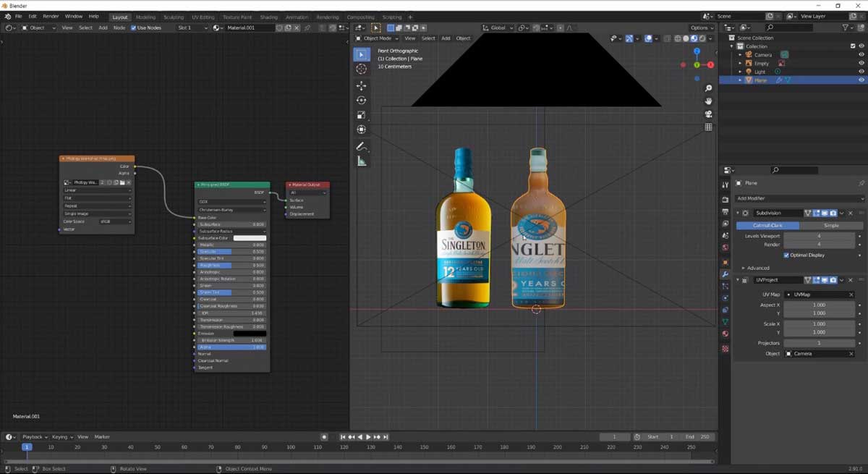Image resolution: width=868 pixels, height=474 pixels.
Task: Open the Active Tool properties tab
Action: 725,185
